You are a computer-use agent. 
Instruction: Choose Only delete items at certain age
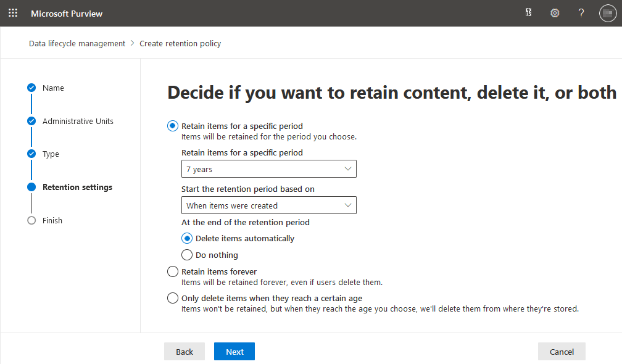click(x=173, y=298)
